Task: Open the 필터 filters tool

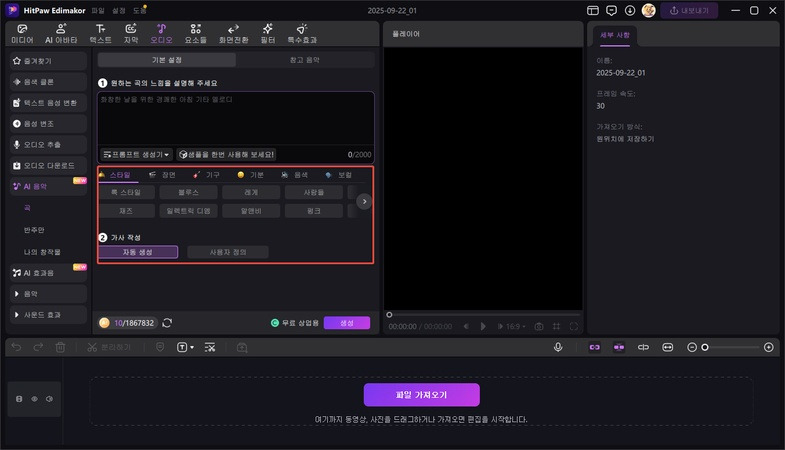Action: (268, 34)
